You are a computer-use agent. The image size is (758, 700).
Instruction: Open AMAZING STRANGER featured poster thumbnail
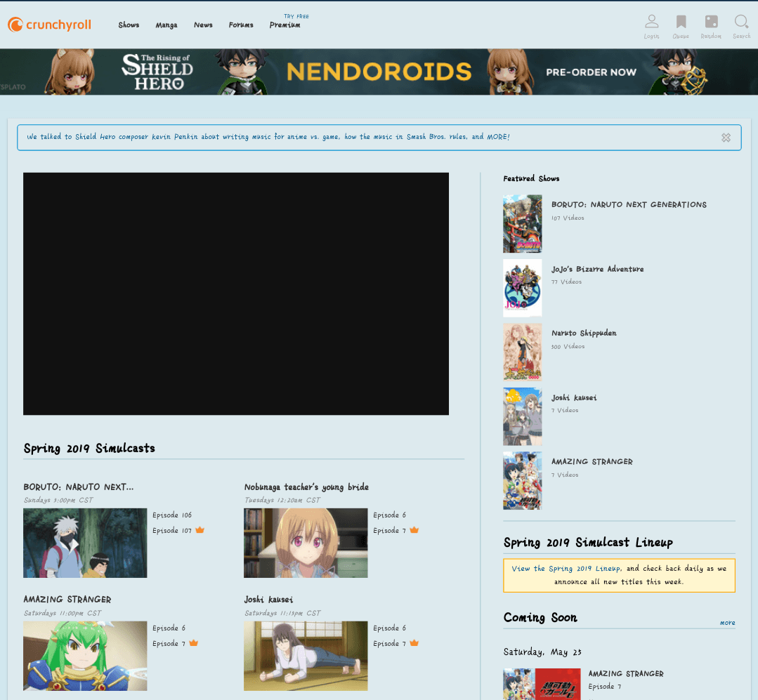coord(522,481)
